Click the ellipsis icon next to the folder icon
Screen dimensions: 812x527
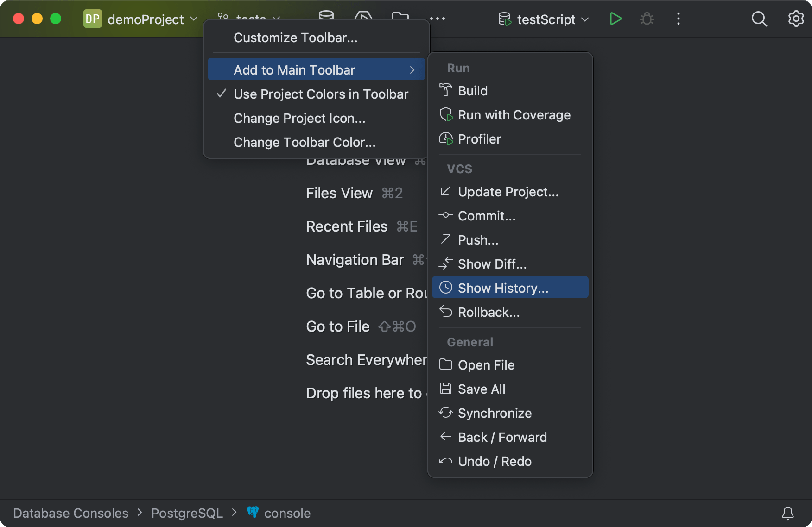coord(438,18)
